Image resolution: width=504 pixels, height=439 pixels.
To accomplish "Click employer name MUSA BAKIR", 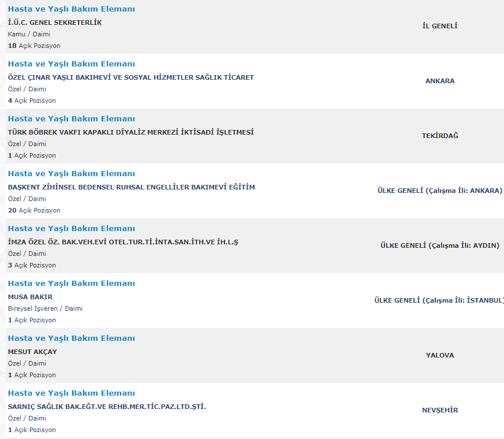I will (30, 297).
